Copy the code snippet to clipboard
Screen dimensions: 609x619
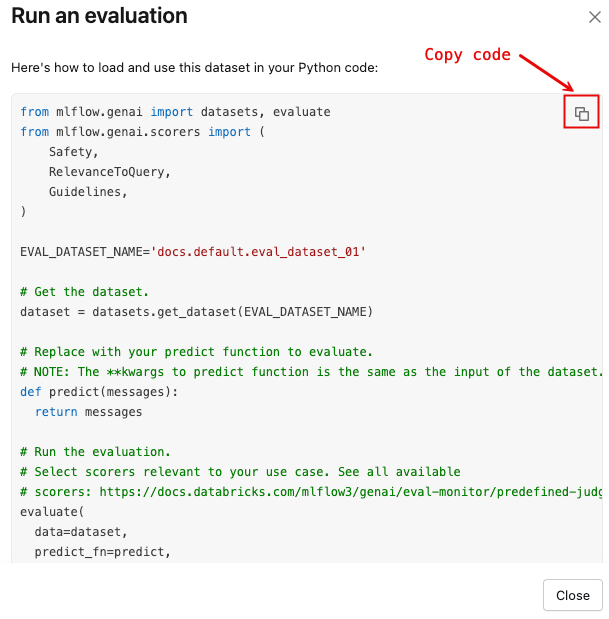(x=581, y=114)
